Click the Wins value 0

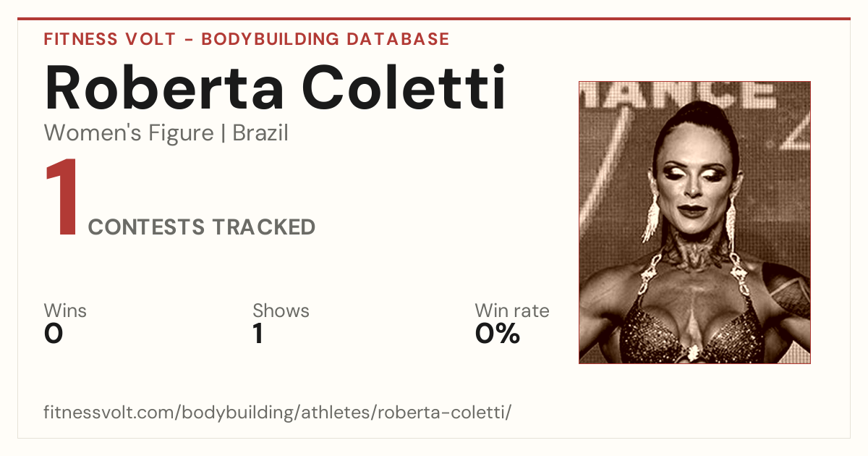(54, 334)
